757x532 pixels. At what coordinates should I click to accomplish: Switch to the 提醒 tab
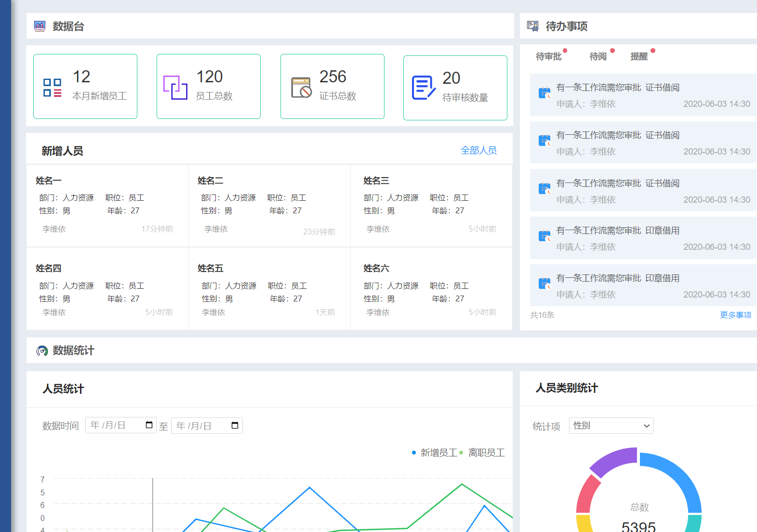tap(639, 56)
